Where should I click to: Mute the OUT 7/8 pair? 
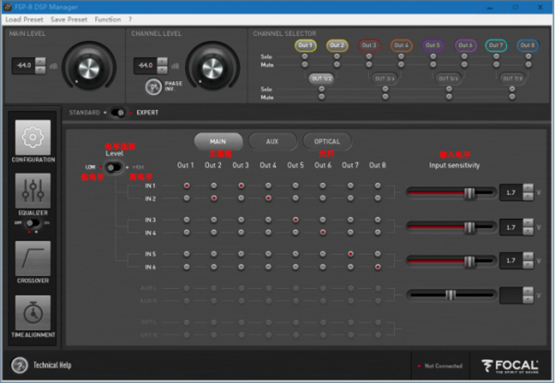pos(512,97)
